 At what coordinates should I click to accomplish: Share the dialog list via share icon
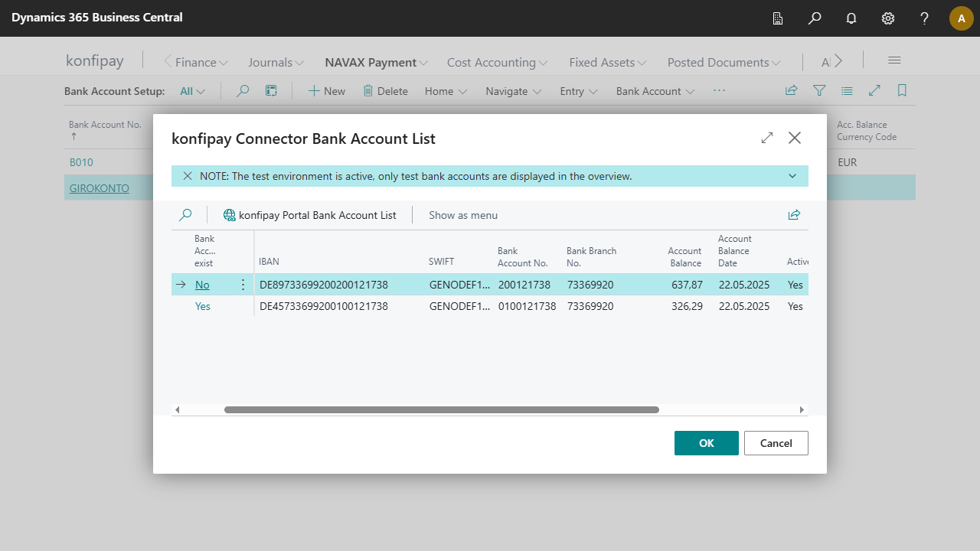tap(794, 215)
